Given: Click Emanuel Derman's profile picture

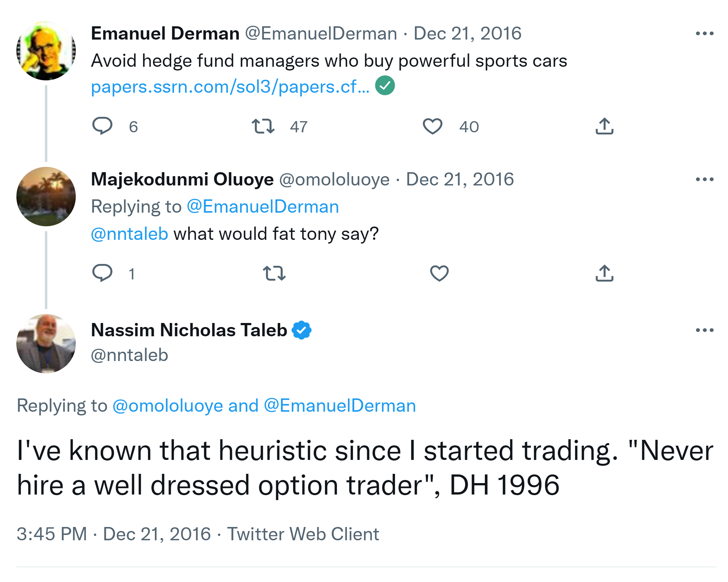Looking at the screenshot, I should point(46,51).
